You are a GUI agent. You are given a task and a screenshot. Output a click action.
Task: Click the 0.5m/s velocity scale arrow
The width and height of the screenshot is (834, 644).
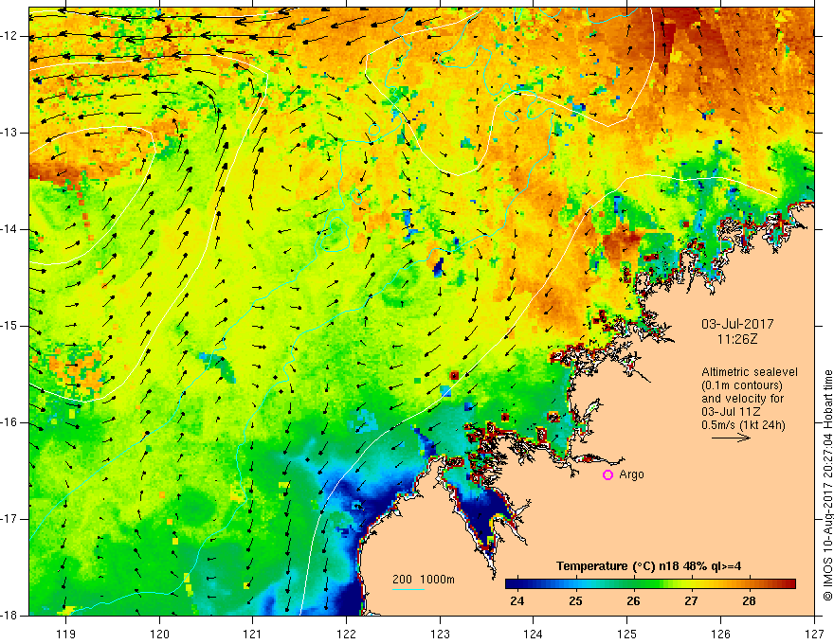coord(731,438)
